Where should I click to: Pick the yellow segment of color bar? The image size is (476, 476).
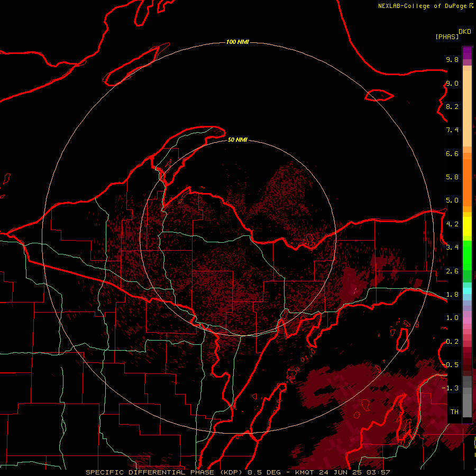(467, 226)
